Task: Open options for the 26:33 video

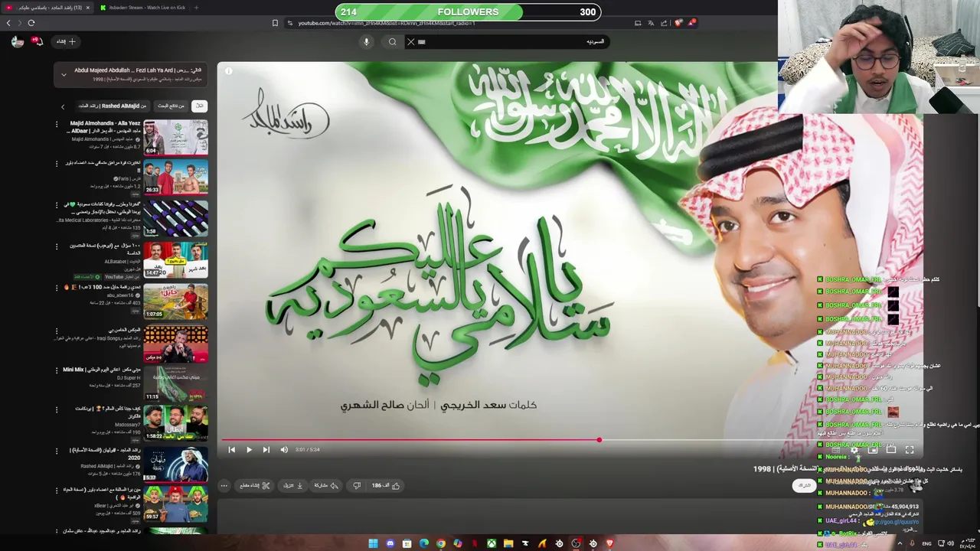Action: pyautogui.click(x=56, y=163)
